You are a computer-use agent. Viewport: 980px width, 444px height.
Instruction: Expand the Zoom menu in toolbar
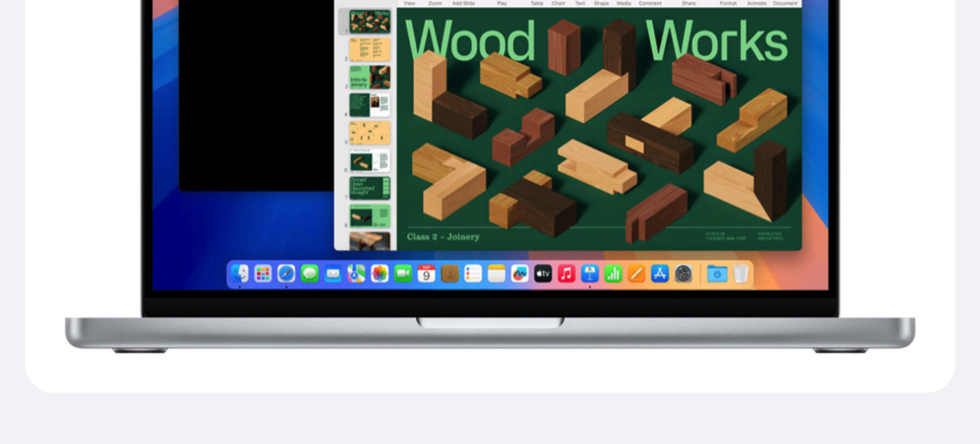click(436, 4)
